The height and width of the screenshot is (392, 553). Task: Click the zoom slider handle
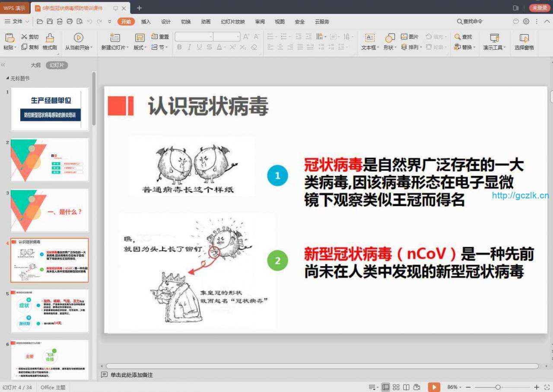click(x=498, y=387)
